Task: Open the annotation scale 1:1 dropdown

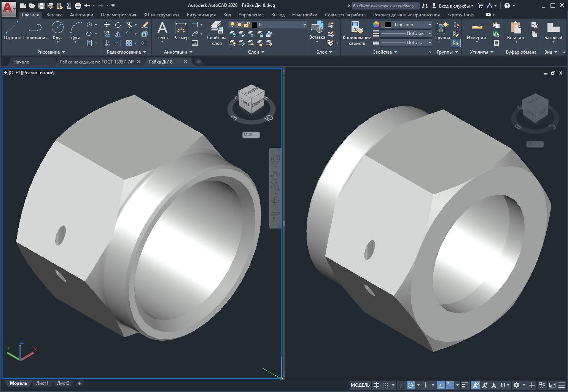Action: point(505,385)
